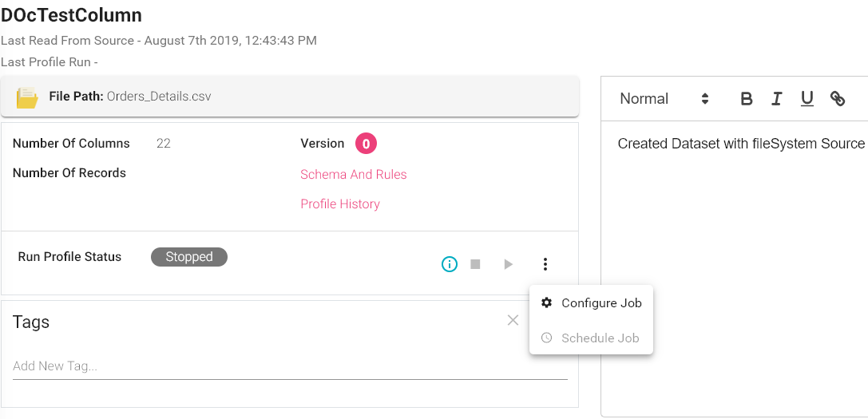The image size is (868, 419).
Task: Select Schedule Job in the popup menu
Action: (x=600, y=338)
